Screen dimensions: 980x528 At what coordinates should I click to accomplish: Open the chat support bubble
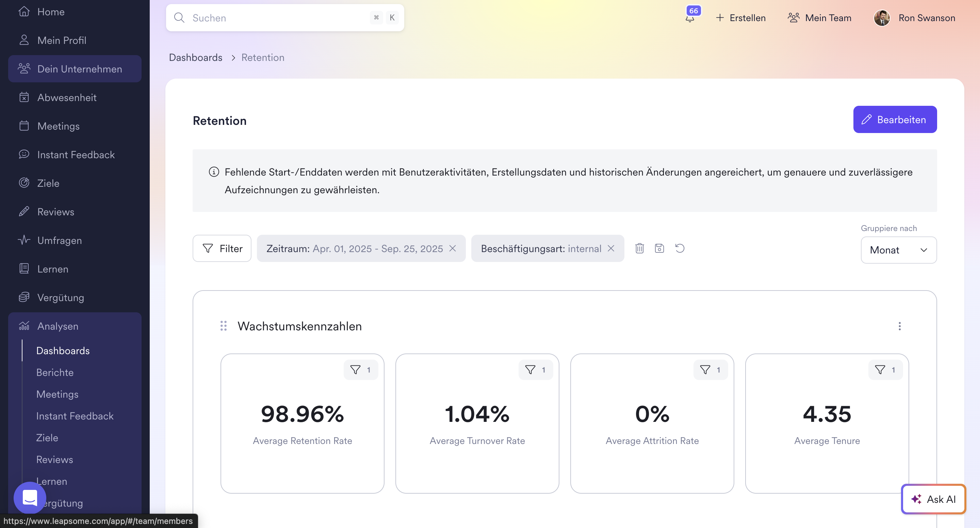pyautogui.click(x=30, y=497)
